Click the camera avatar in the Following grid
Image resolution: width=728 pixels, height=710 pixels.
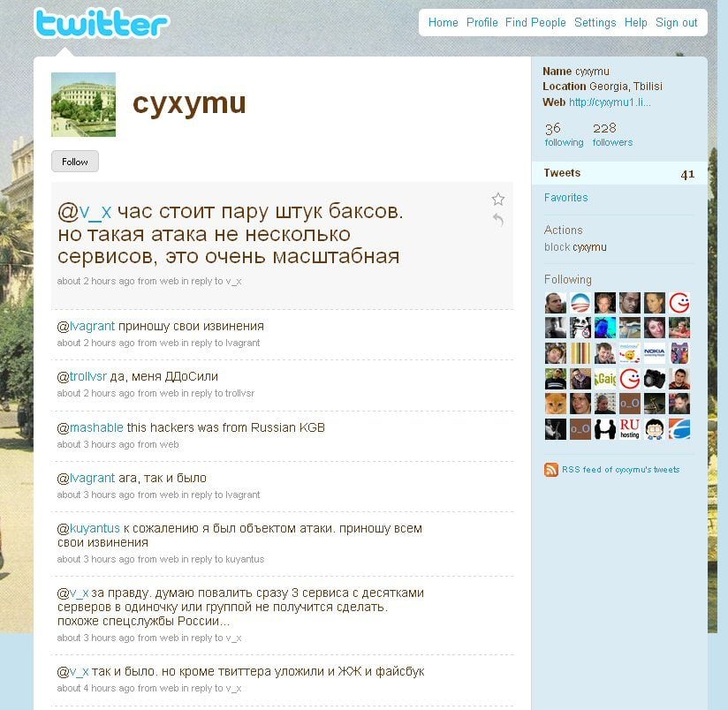pyautogui.click(x=653, y=378)
